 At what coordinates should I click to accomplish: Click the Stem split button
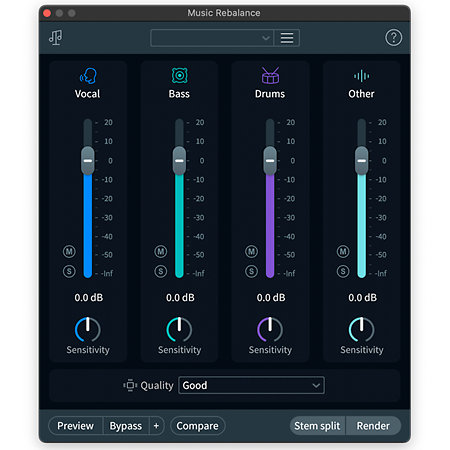pyautogui.click(x=317, y=426)
